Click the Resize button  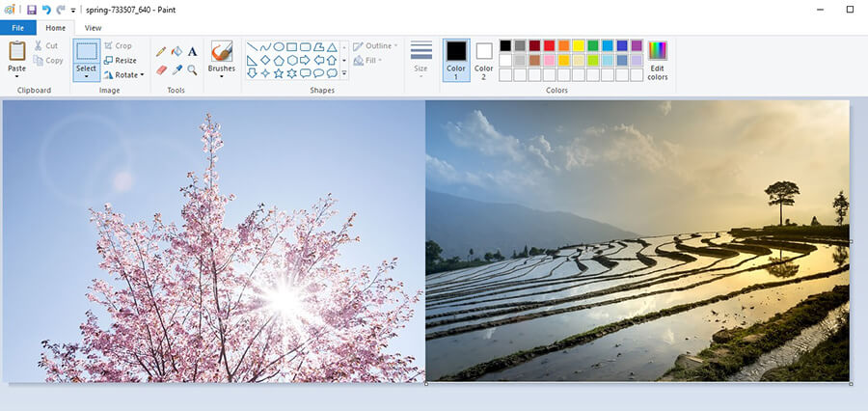[121, 61]
